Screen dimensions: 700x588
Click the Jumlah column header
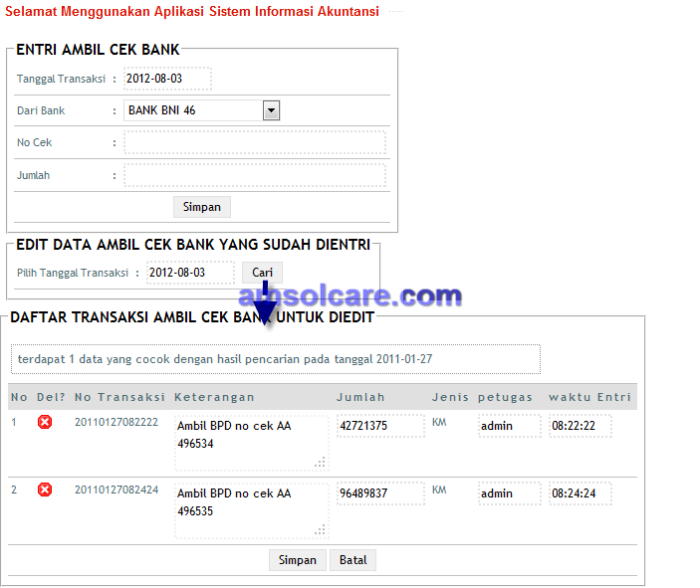(x=360, y=397)
